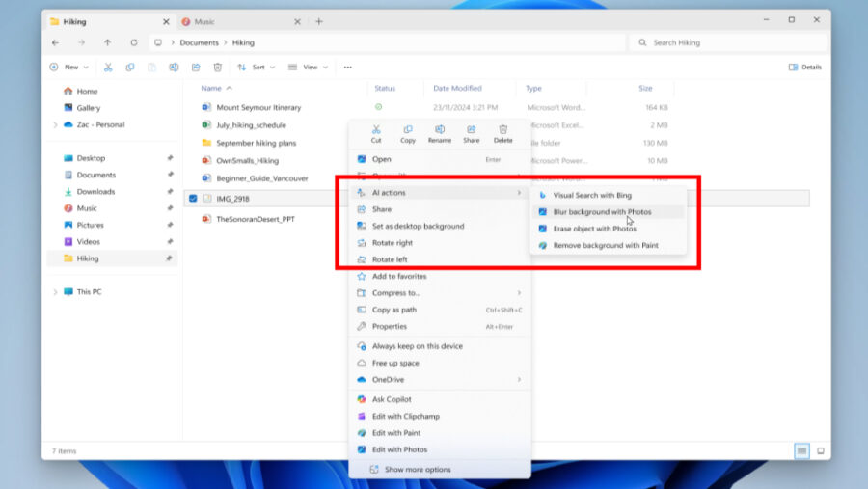This screenshot has height=489, width=868.
Task: Choose Rotate left
Action: click(x=440, y=259)
